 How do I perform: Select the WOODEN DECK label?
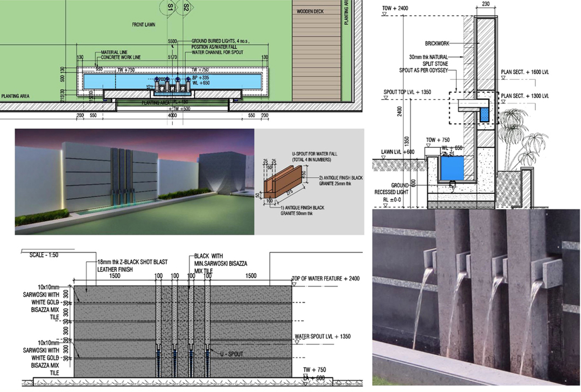[310, 11]
